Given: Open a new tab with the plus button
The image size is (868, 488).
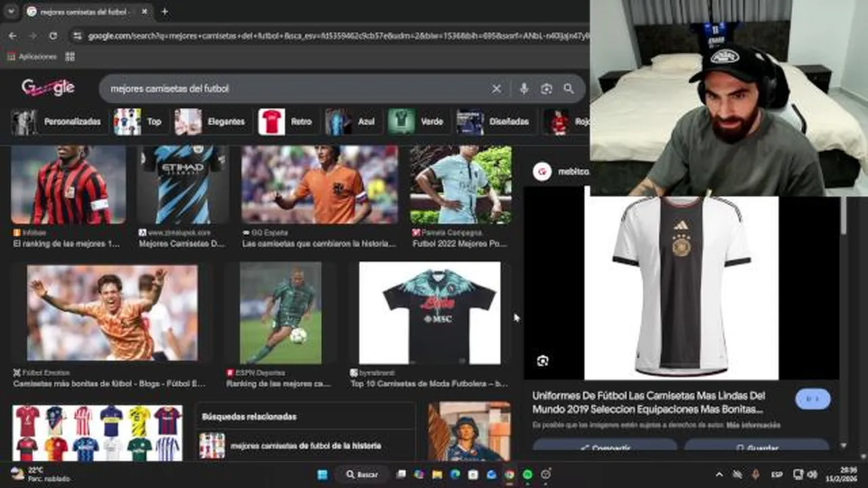Looking at the screenshot, I should (x=165, y=12).
